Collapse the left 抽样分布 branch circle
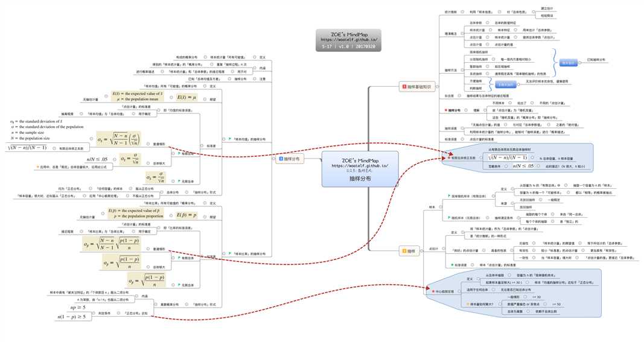This screenshot has height=342, width=644. coord(274,159)
